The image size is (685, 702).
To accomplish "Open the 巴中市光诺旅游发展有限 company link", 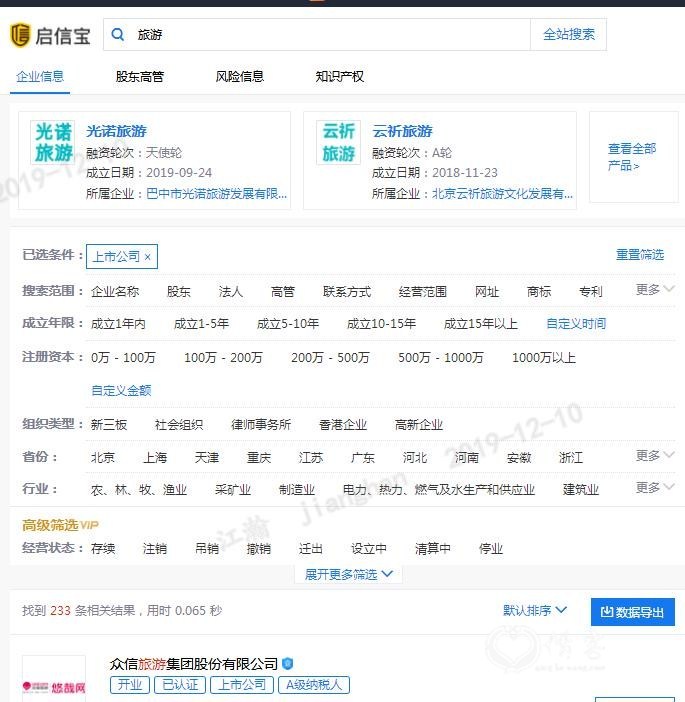I will tap(217, 193).
